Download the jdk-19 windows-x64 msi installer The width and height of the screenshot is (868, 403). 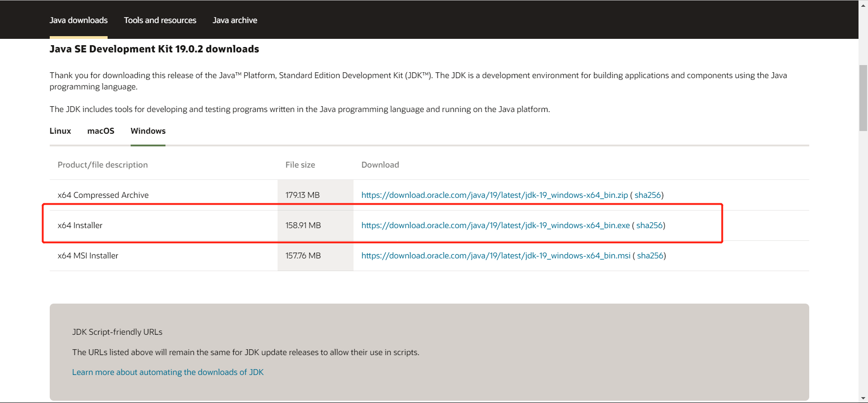pyautogui.click(x=495, y=256)
